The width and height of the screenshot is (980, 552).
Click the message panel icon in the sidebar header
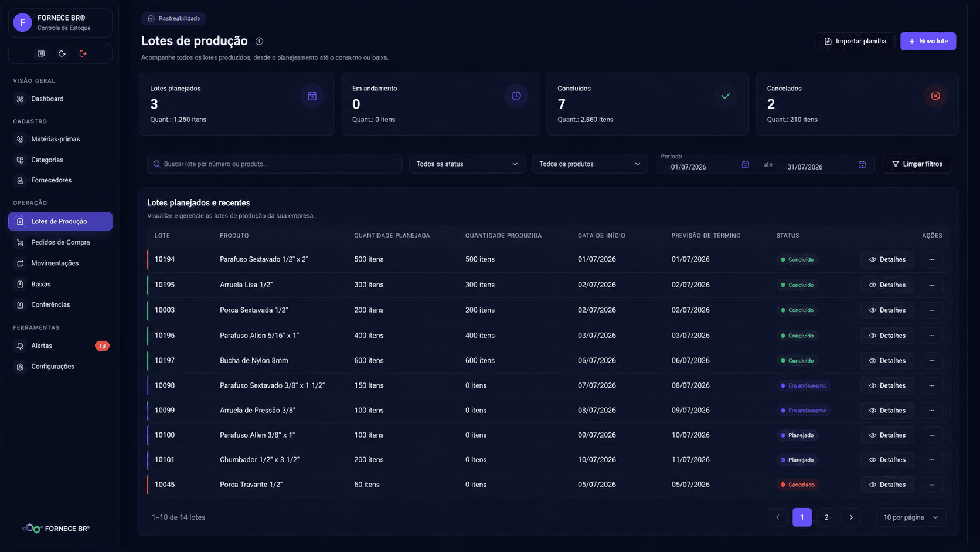(x=41, y=53)
